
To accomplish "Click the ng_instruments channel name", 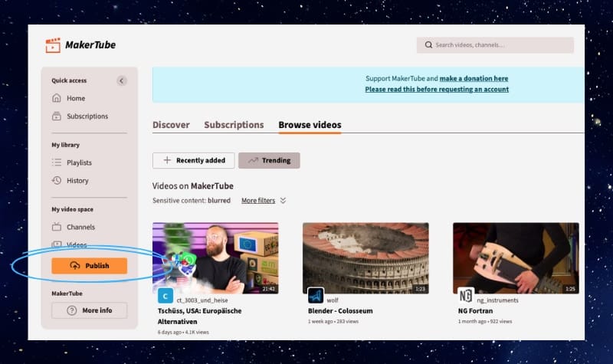I will (x=497, y=300).
